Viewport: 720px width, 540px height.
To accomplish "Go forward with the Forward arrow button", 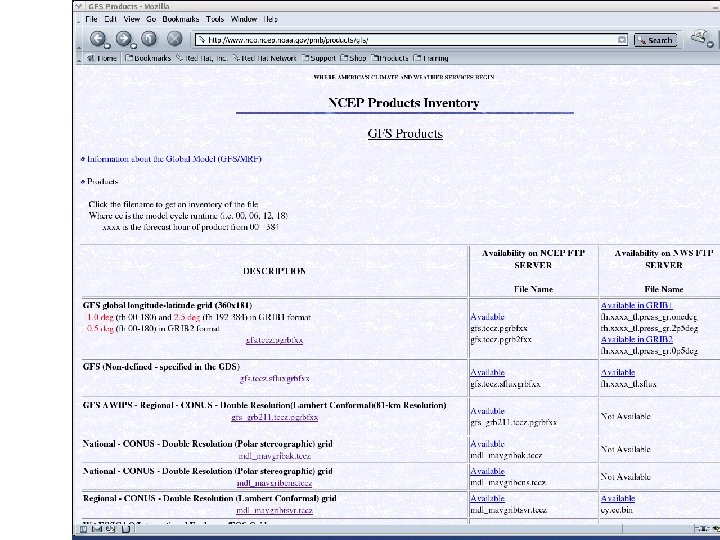I will 123,39.
